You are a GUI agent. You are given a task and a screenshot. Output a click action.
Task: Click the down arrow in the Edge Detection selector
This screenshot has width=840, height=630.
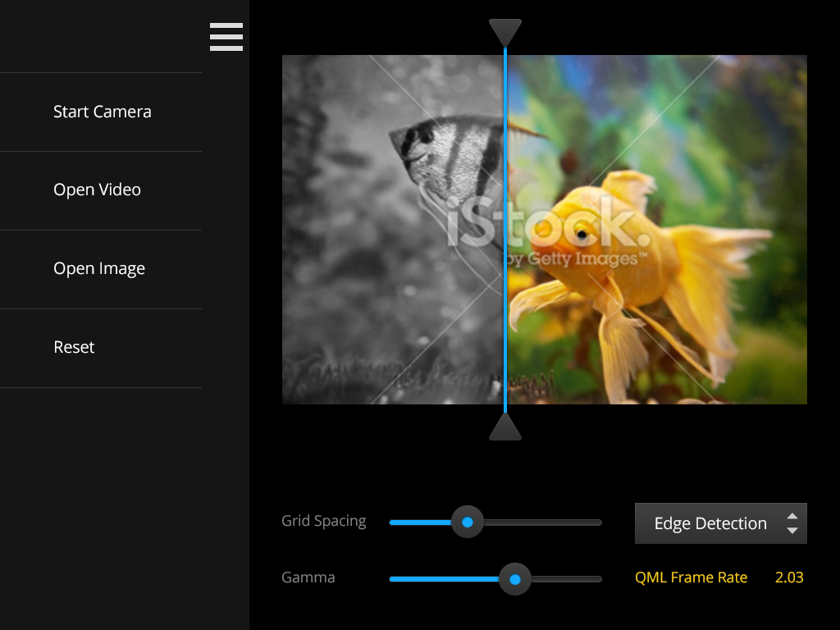(792, 531)
